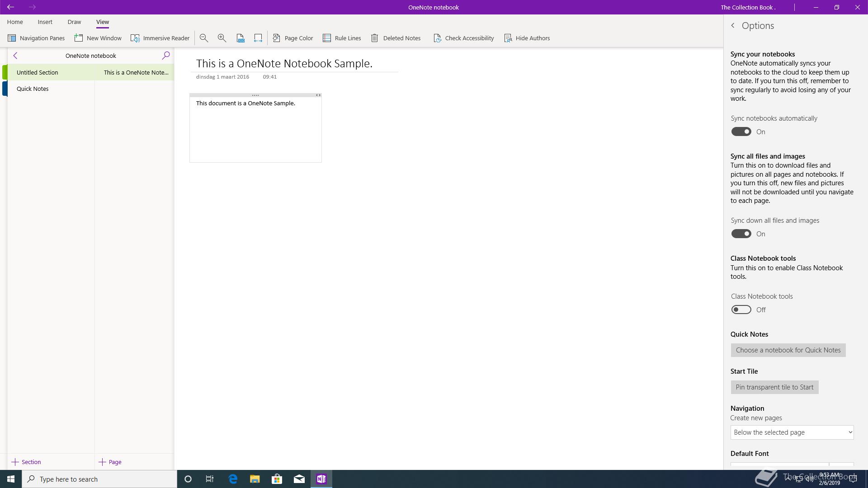Open Microsoft Store from taskbar
Viewport: 868px width, 488px height.
(x=277, y=479)
